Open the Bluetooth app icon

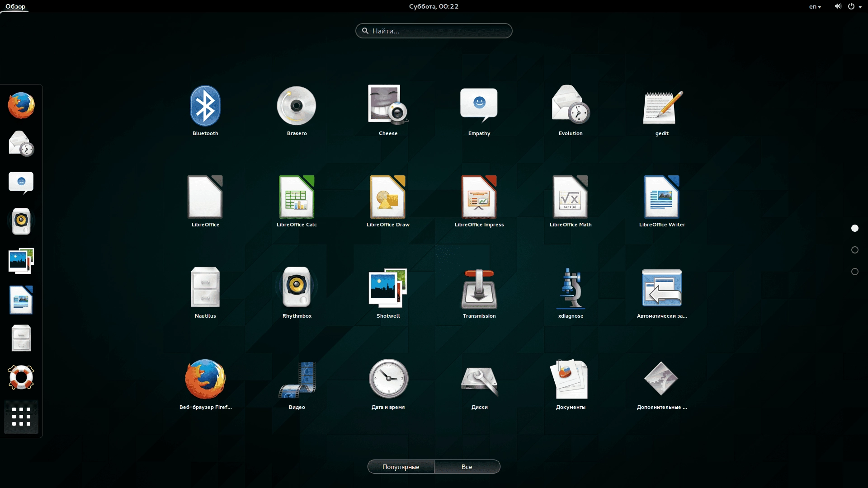205,106
